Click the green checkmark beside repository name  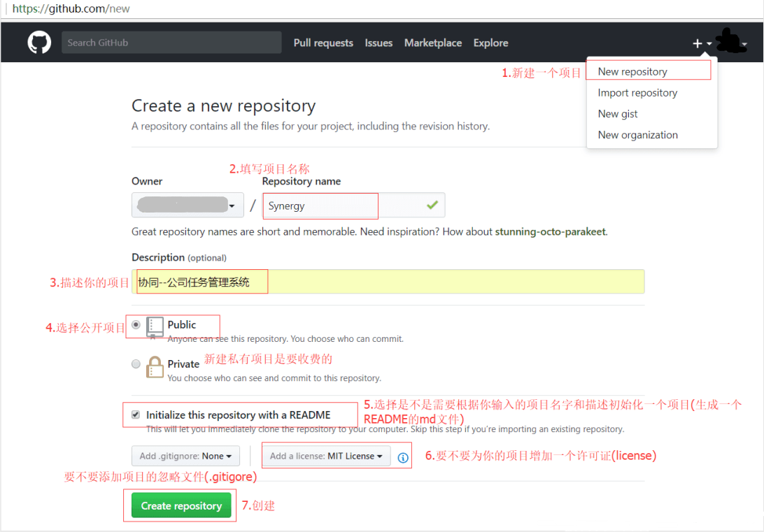pos(432,205)
